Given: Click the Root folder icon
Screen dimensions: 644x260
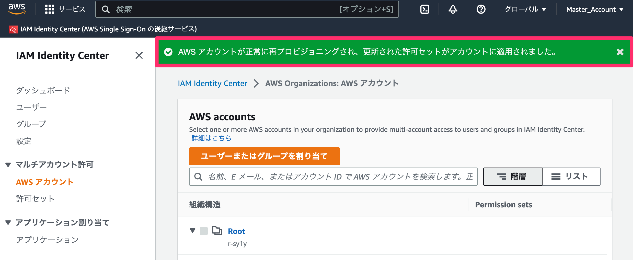Looking at the screenshot, I should [217, 231].
